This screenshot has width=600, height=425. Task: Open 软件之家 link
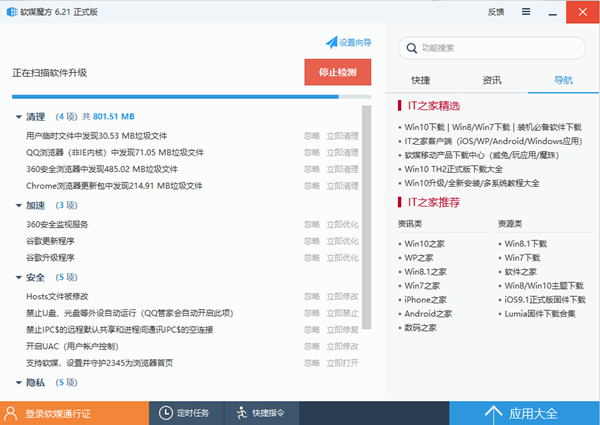(x=520, y=272)
